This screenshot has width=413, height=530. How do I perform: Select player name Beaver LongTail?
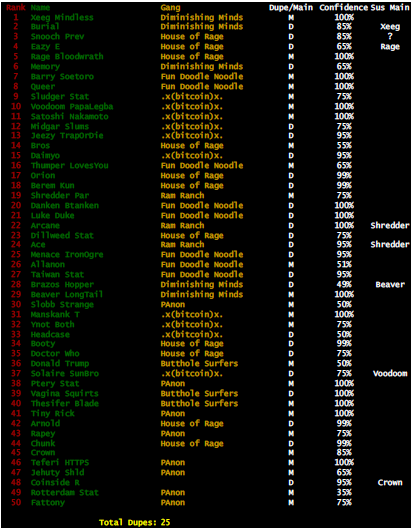(67, 294)
